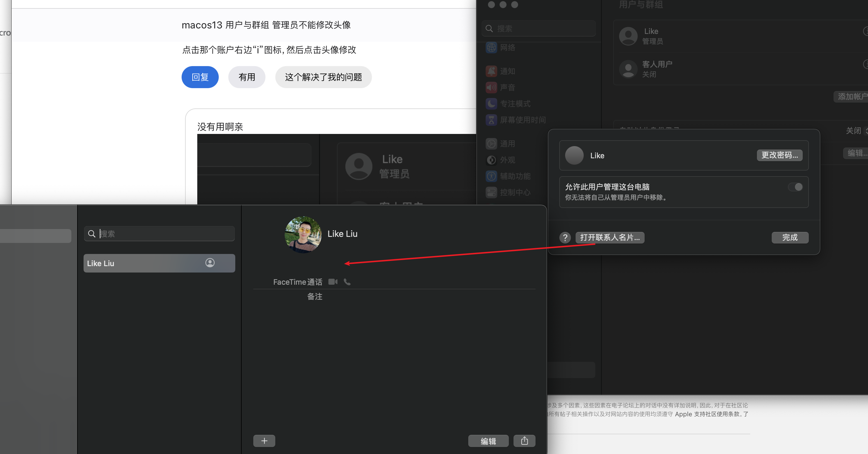Click Like Liu's profile photo
The width and height of the screenshot is (868, 454).
tap(303, 235)
